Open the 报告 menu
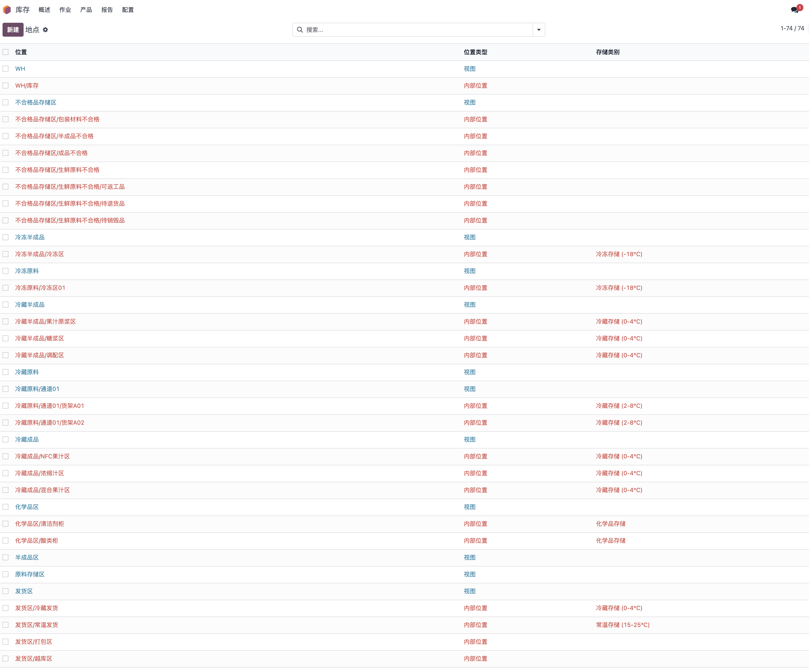Screen dimensions: 809x672 coord(107,10)
